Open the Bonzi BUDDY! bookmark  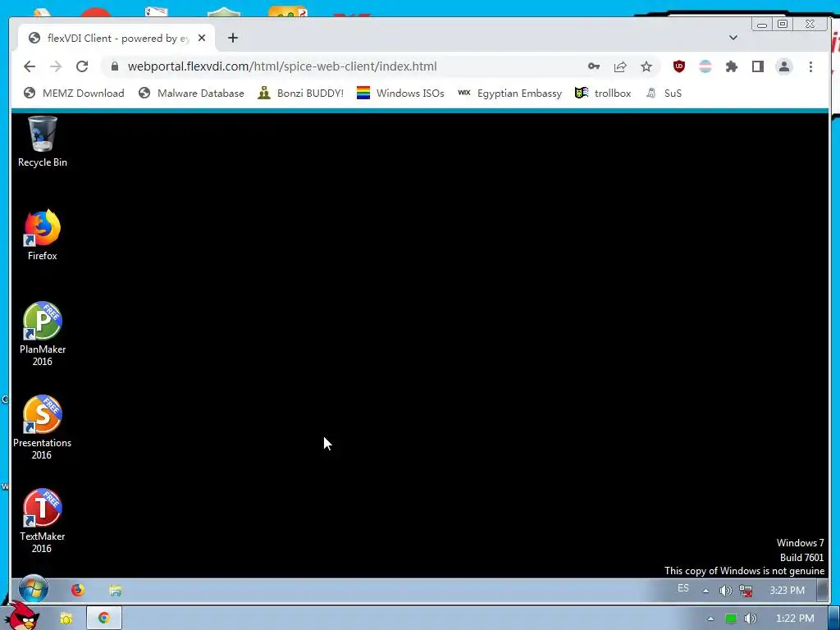[x=300, y=94]
